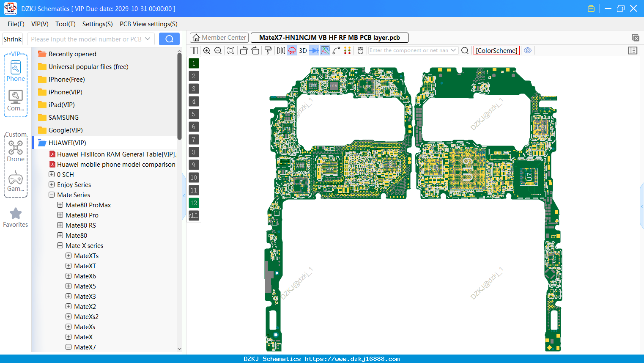Screen dimensions: 644x363
Task: Expand the MateXTs node
Action: coord(69,256)
